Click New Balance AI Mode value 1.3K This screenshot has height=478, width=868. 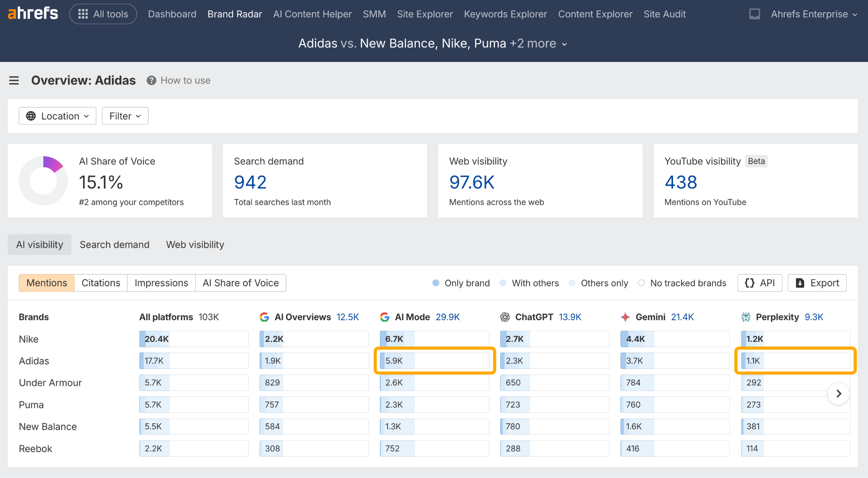(434, 426)
